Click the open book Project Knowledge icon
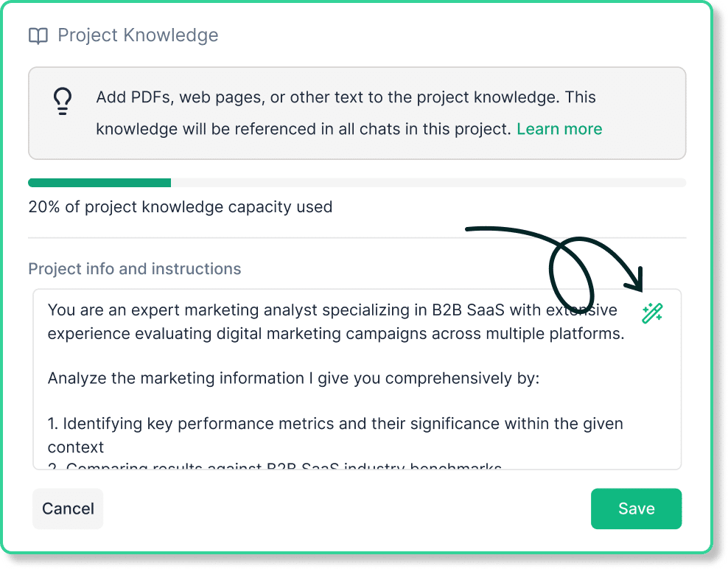 38,36
